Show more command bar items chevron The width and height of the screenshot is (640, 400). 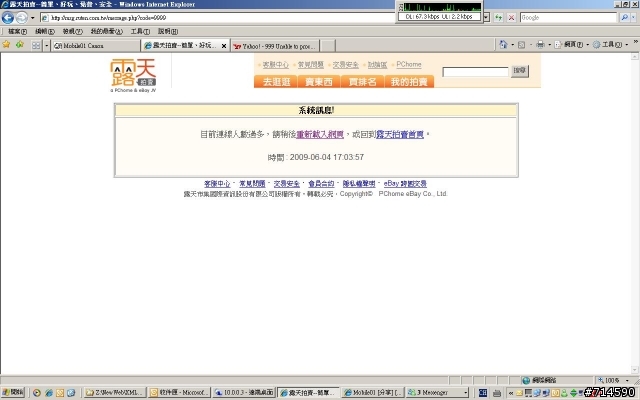(636, 42)
